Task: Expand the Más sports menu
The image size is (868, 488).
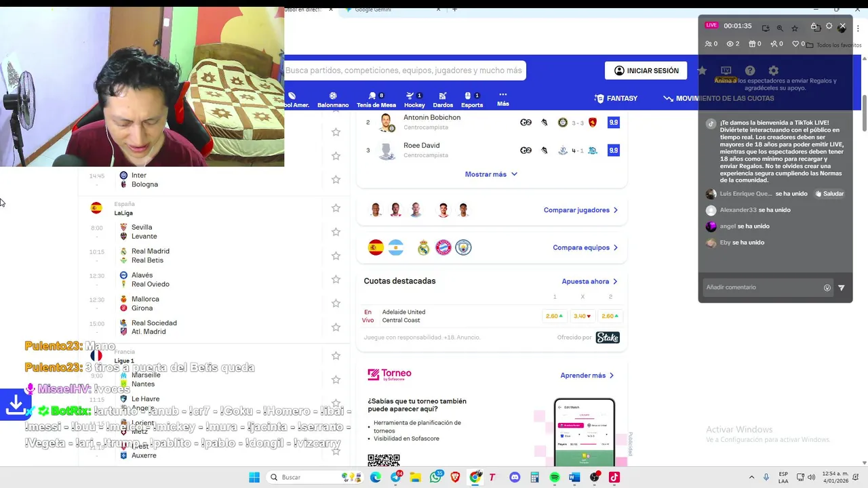Action: pos(502,99)
